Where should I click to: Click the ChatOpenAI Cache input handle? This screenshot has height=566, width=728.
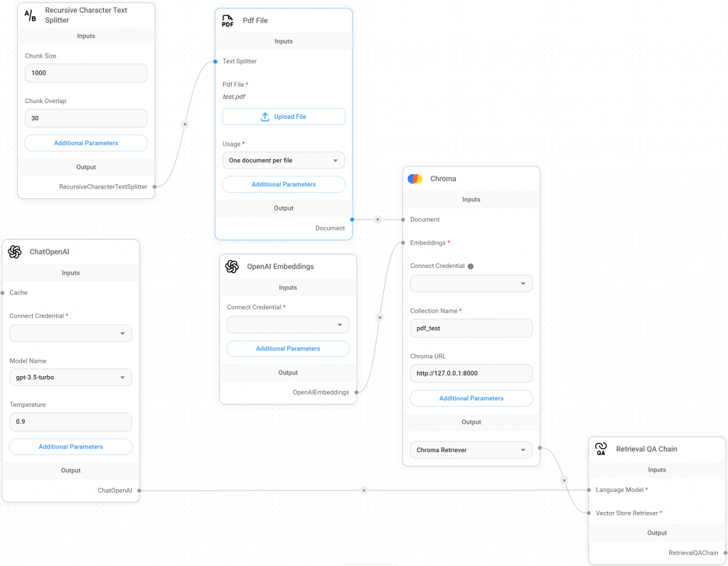(2, 292)
